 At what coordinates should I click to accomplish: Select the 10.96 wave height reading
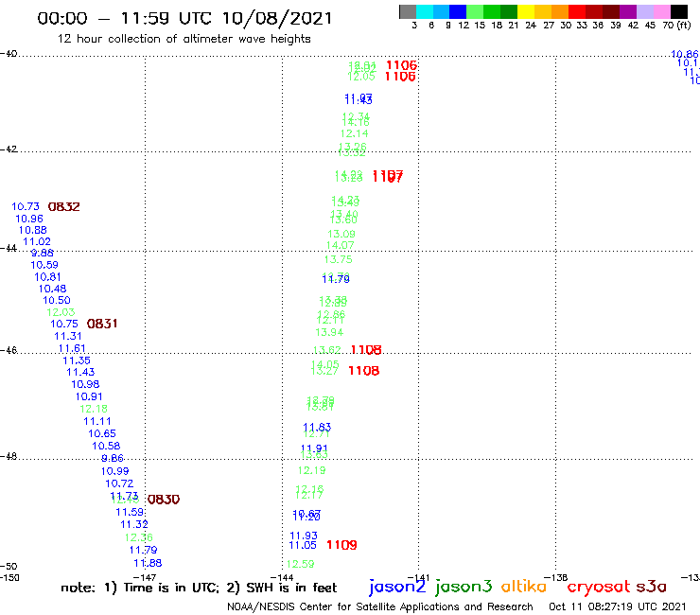point(29,219)
